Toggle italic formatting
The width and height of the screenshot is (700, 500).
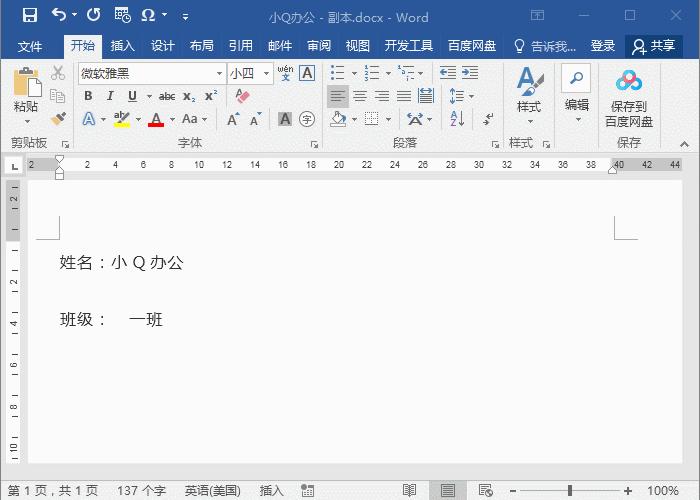click(x=110, y=96)
